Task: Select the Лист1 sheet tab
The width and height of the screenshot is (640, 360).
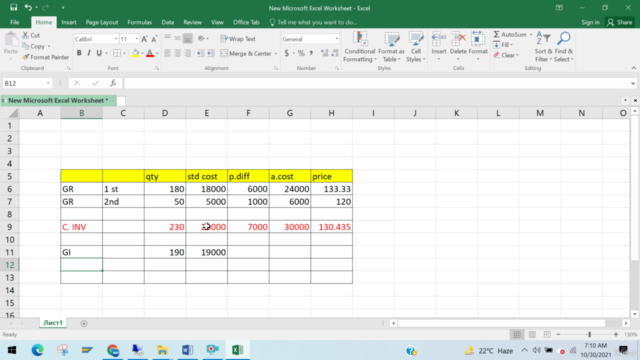Action: coord(53,323)
